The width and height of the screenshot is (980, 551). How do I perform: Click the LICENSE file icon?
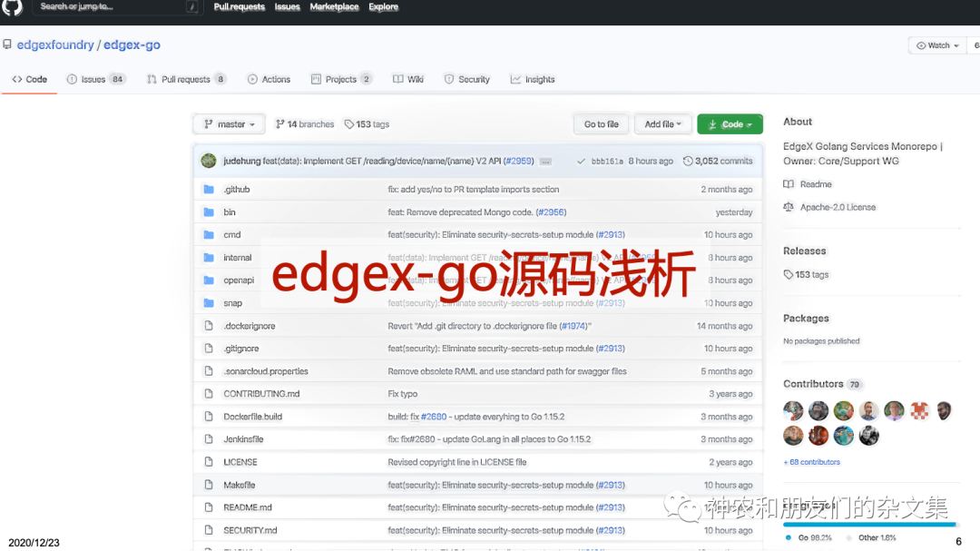[209, 461]
